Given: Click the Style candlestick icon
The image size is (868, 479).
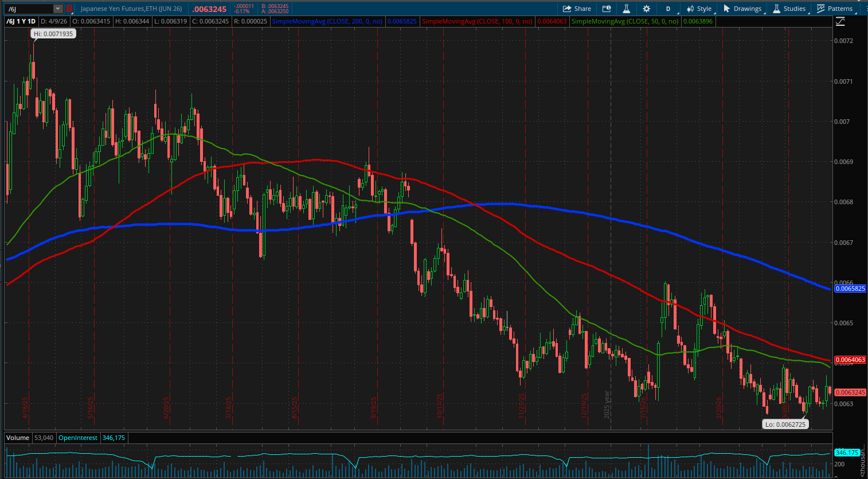Looking at the screenshot, I should pos(691,9).
